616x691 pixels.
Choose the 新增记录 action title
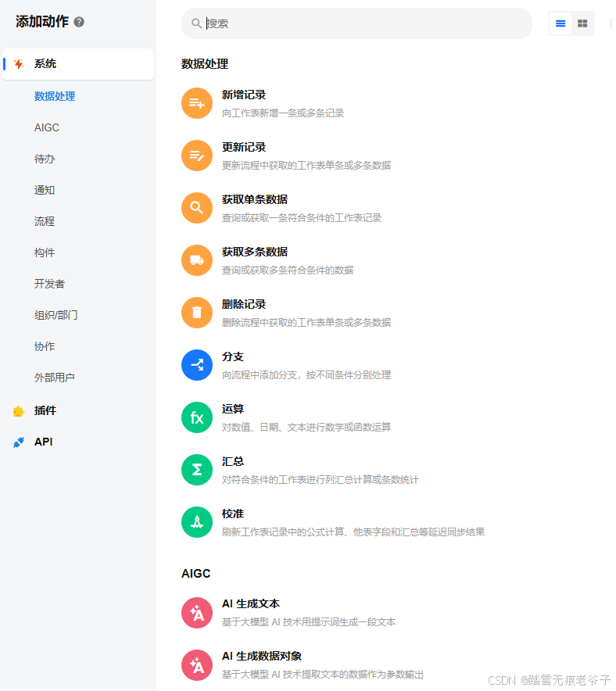[x=244, y=95]
